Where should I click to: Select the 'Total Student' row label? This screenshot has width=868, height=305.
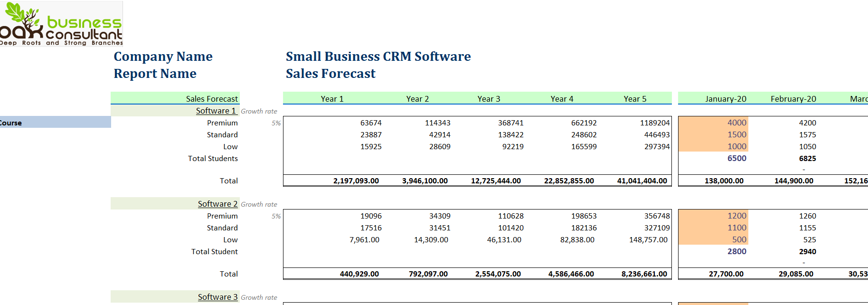click(x=215, y=251)
